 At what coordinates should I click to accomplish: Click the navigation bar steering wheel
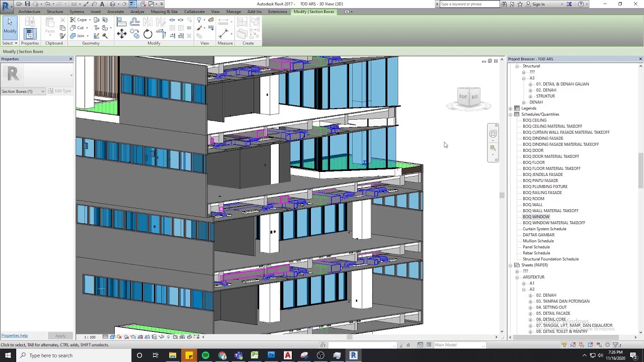pyautogui.click(x=493, y=134)
